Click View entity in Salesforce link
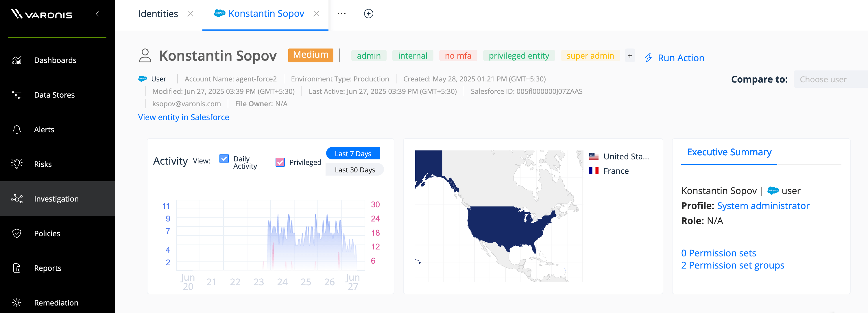The width and height of the screenshot is (868, 313). click(184, 117)
